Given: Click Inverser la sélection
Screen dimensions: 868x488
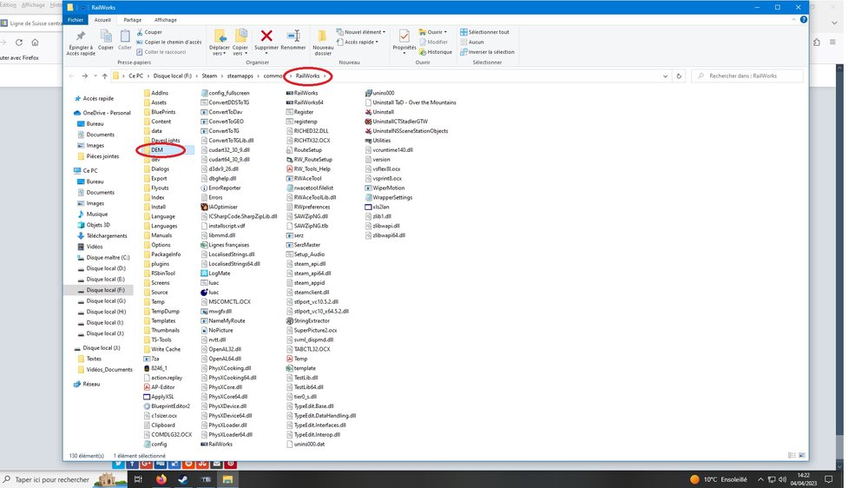Looking at the screenshot, I should point(487,52).
